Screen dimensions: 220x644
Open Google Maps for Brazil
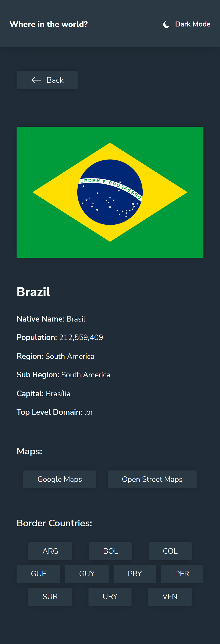pos(59,479)
